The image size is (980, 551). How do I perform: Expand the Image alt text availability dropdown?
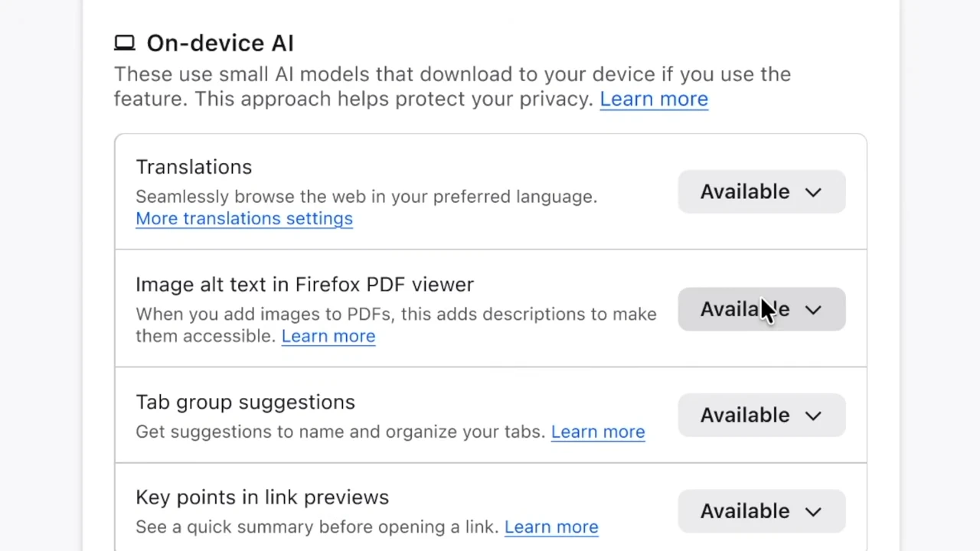coord(761,309)
